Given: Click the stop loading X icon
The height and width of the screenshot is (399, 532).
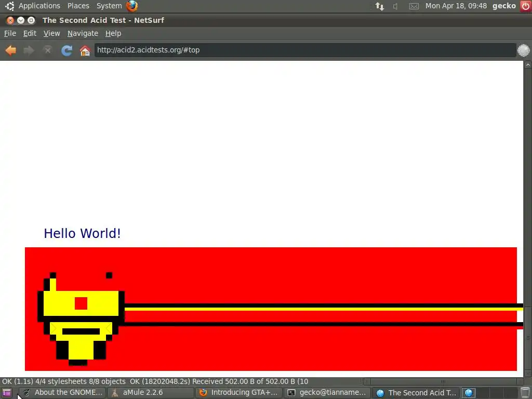Looking at the screenshot, I should tap(47, 50).
